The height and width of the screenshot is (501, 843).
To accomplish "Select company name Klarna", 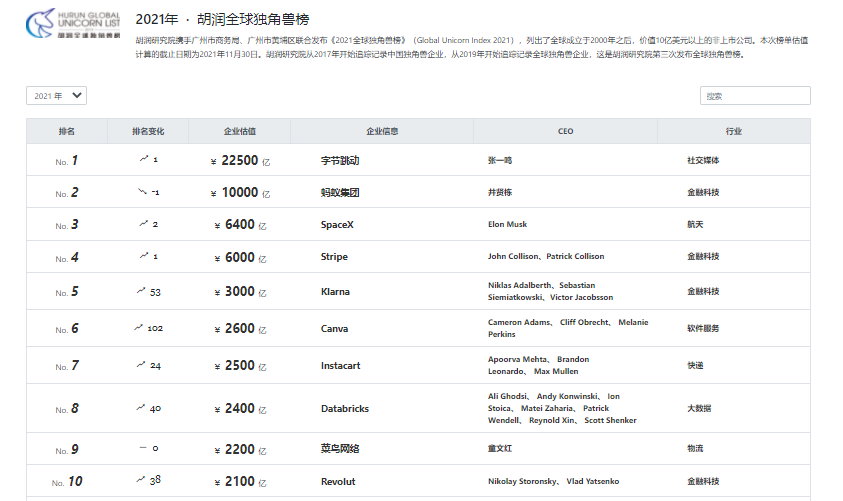I will click(335, 291).
